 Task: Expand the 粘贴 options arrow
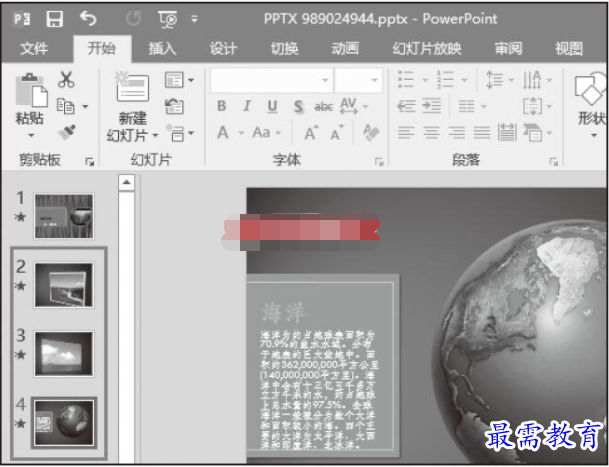pyautogui.click(x=31, y=135)
